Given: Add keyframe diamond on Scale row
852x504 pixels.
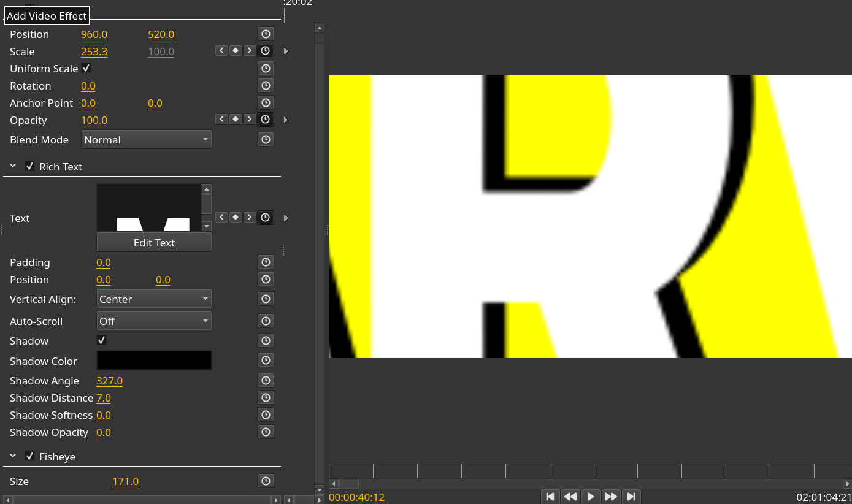Looking at the screenshot, I should click(236, 51).
